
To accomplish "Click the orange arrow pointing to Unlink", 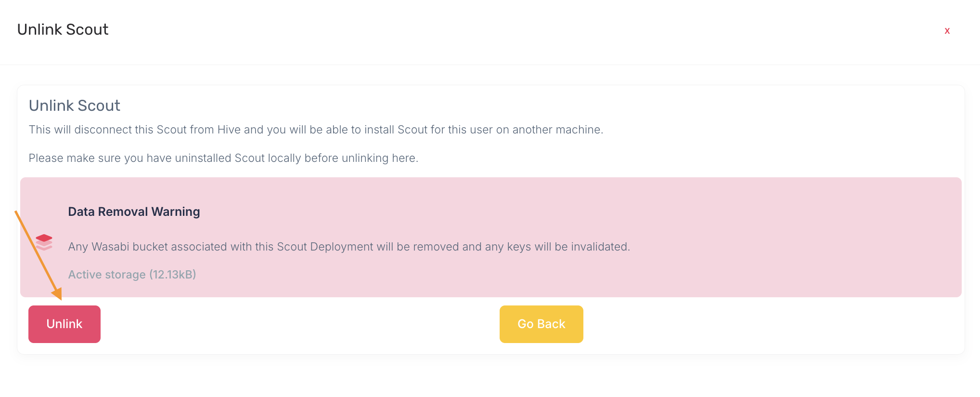I will point(38,255).
